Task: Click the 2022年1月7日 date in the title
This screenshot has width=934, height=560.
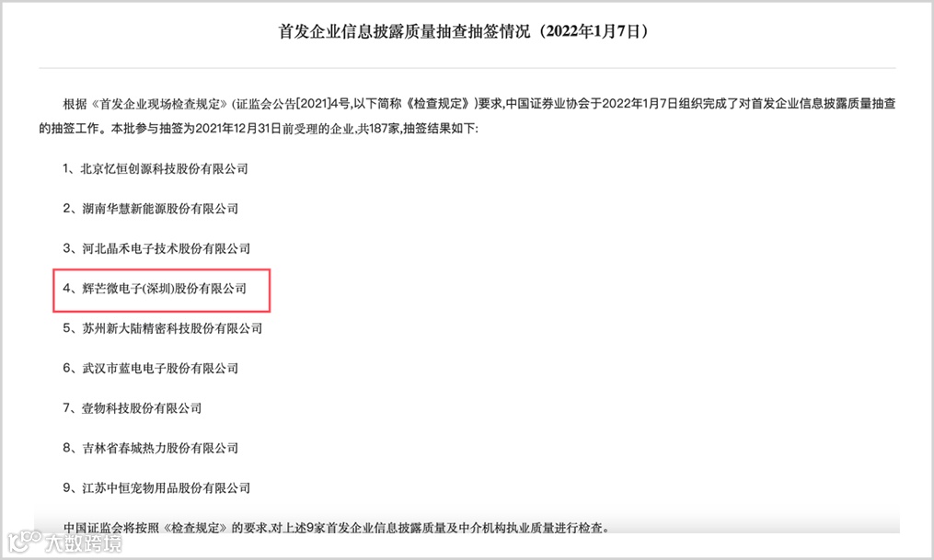Action: pyautogui.click(x=592, y=31)
